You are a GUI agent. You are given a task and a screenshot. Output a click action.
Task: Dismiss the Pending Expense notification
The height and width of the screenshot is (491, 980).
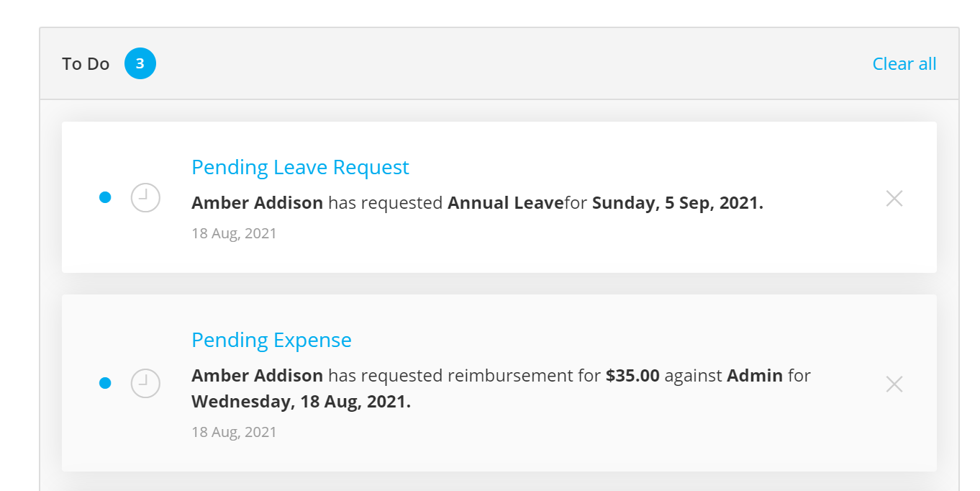[x=894, y=384]
